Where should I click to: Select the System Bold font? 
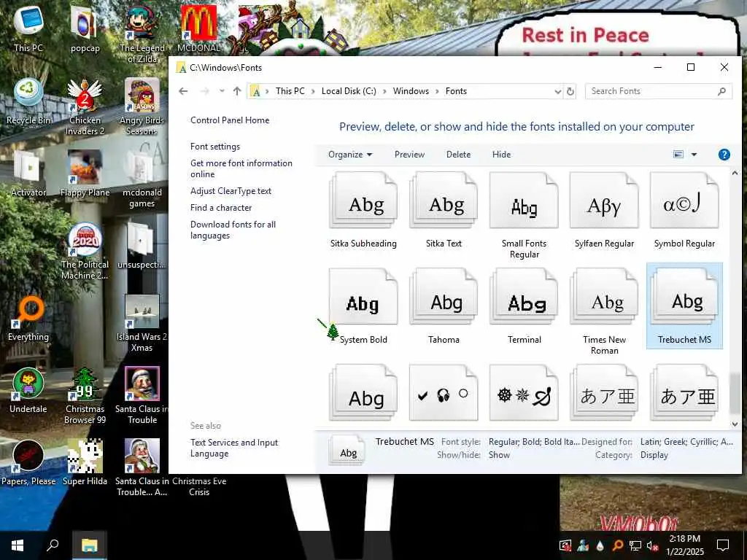click(363, 306)
